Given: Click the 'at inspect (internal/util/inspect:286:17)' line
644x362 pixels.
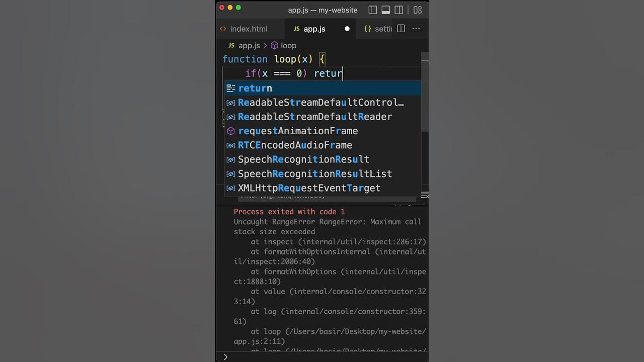Looking at the screenshot, I should click(339, 242).
